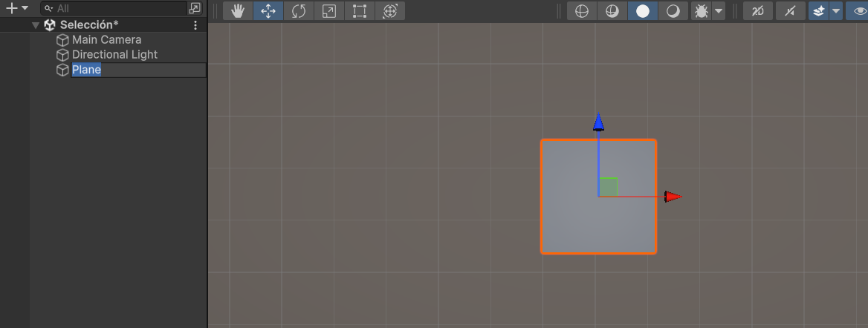
Task: Click the open-in-Search-window icon
Action: (x=195, y=8)
